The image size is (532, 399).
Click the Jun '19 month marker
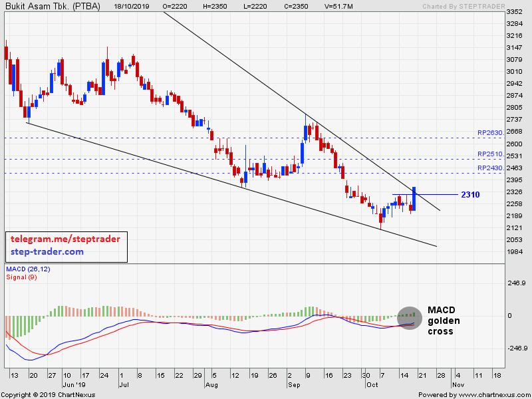pos(74,384)
